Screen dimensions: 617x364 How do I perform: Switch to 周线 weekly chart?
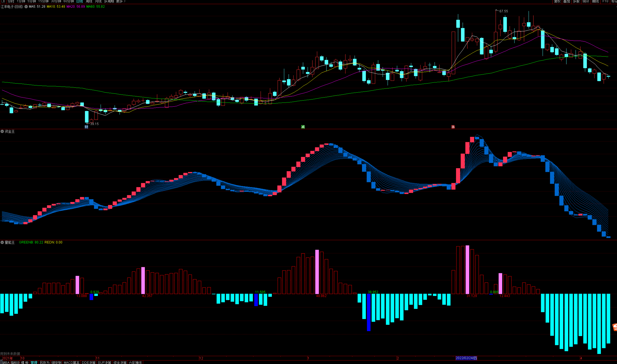tap(89, 1)
